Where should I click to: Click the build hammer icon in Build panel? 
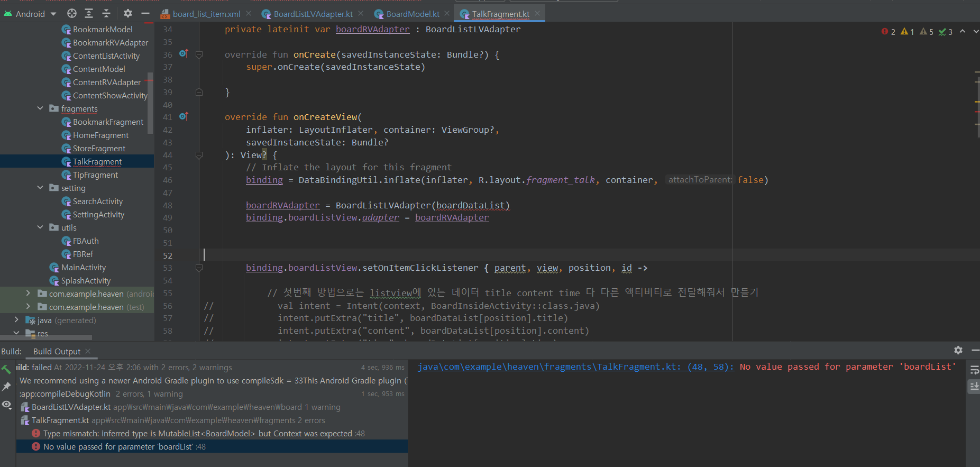[x=6, y=369]
